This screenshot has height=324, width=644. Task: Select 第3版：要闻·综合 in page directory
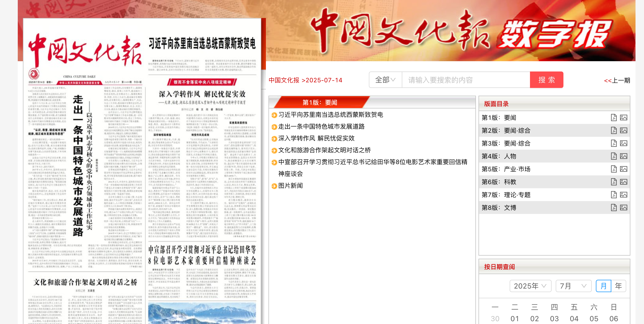(506, 143)
